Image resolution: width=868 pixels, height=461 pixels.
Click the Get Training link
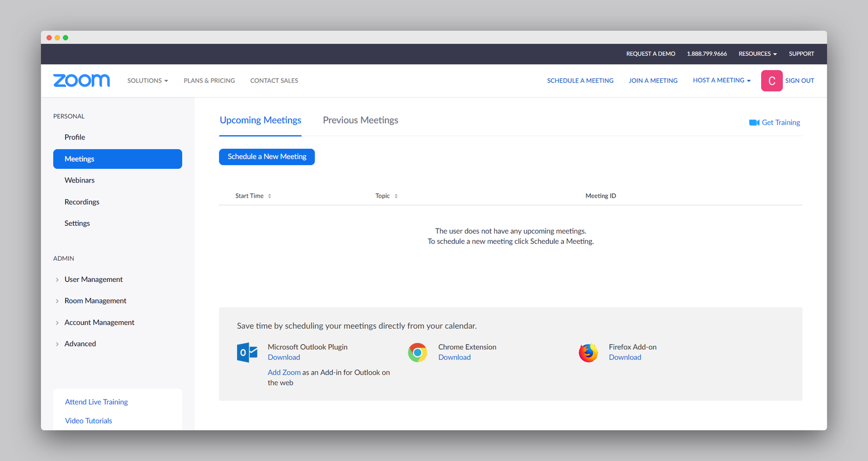781,123
